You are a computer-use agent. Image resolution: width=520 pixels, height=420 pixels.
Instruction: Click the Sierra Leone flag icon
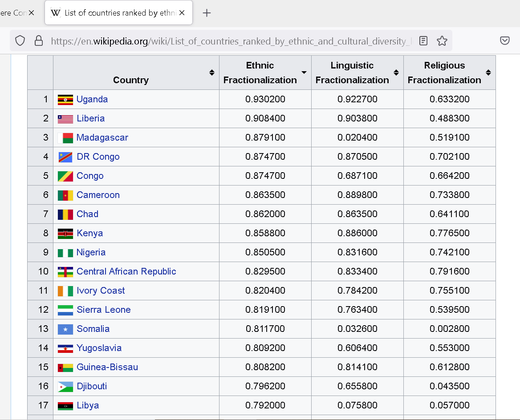tap(65, 310)
